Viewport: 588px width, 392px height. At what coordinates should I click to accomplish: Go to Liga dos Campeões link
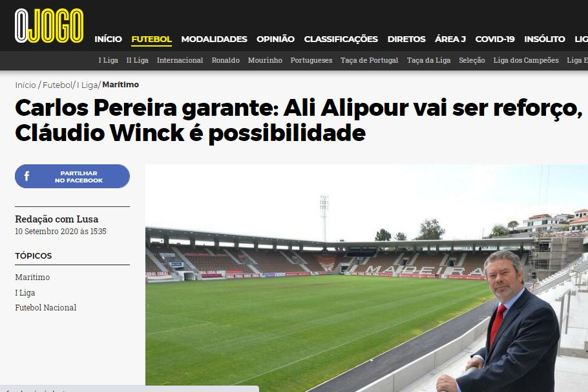526,60
